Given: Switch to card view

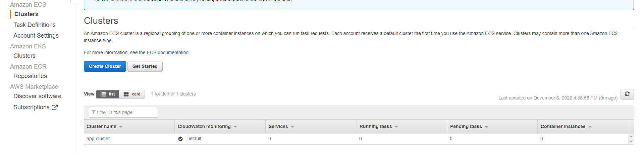Looking at the screenshot, I should pos(132,94).
